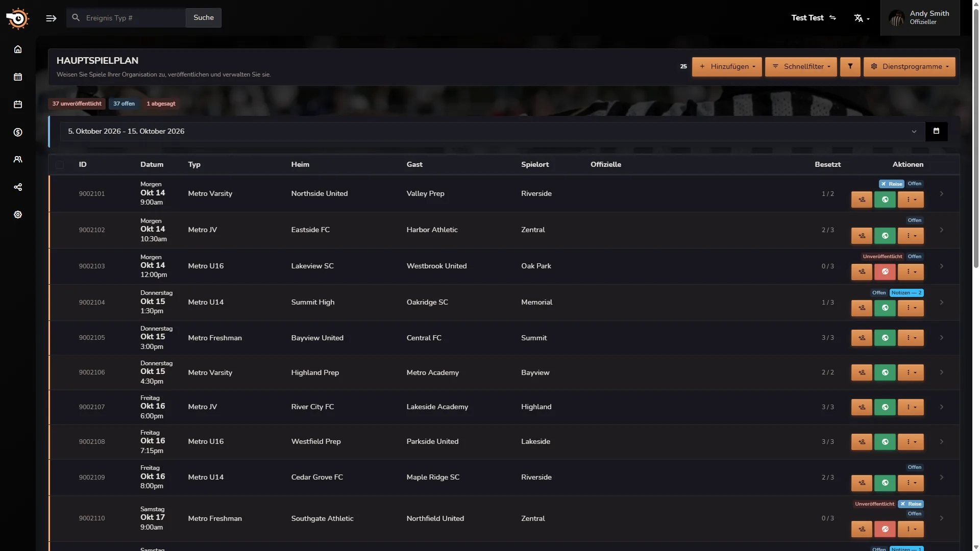Viewport: 980px width, 551px height.
Task: Click Reise badge on game 9002101
Action: coord(892,184)
